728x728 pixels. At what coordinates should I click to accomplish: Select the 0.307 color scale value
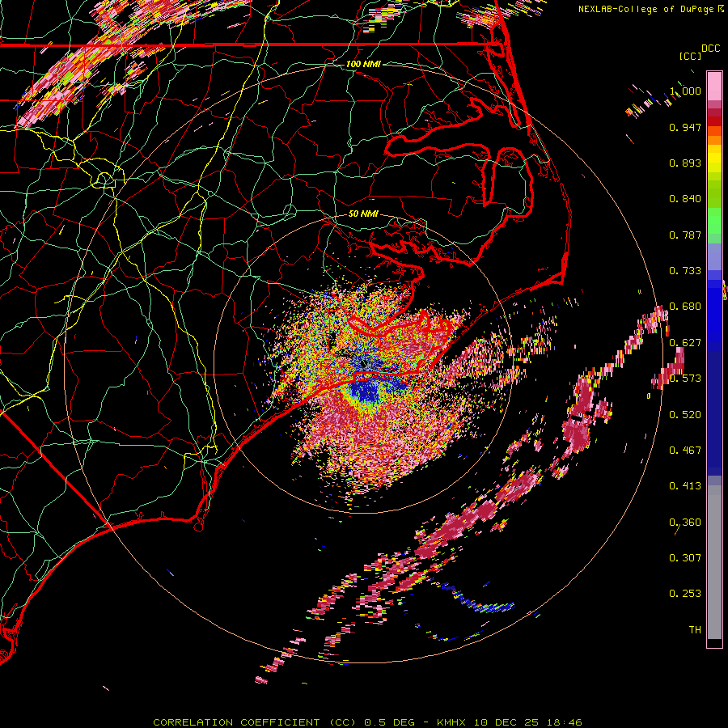(685, 558)
